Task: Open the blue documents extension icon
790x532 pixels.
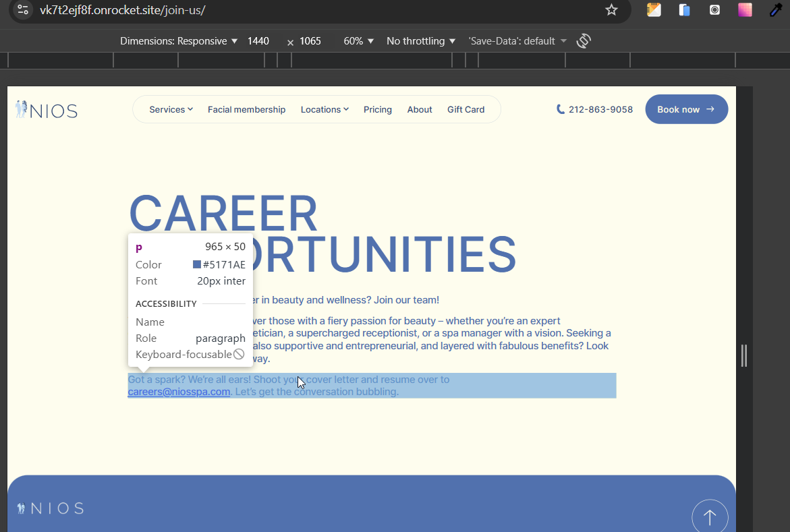Action: click(x=684, y=9)
